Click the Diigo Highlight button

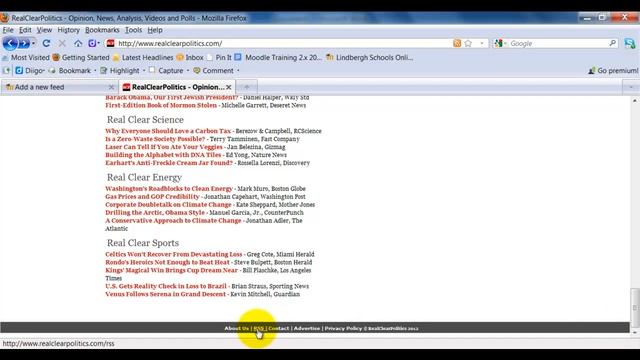[x=120, y=71]
